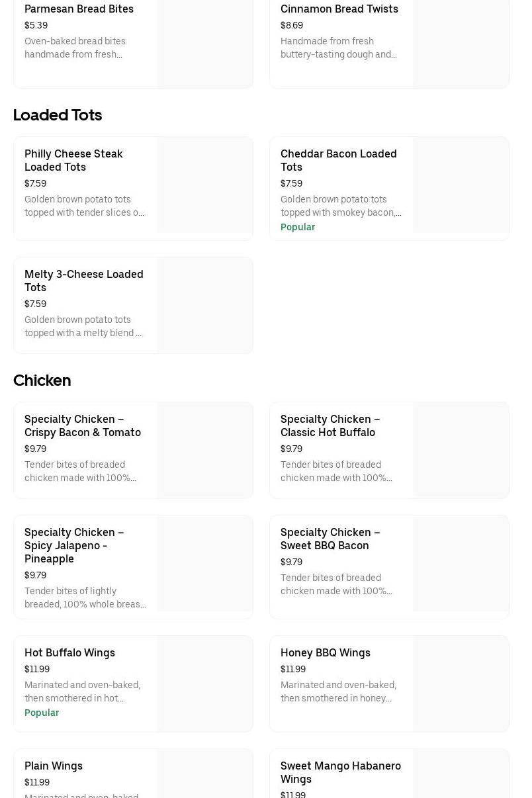Viewport: 532px width, 798px height.
Task: Choose Specialty Chicken Classic Hot Buffalo
Action: (330, 425)
